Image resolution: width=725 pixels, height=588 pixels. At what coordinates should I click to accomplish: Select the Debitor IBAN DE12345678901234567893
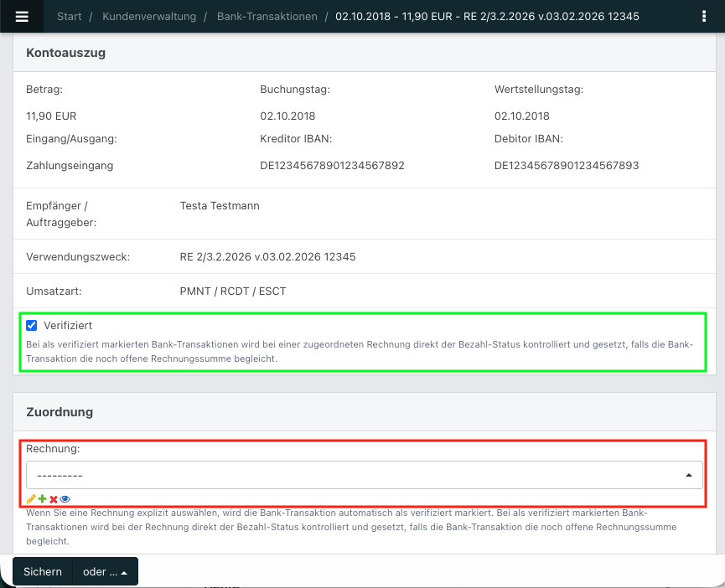pyautogui.click(x=567, y=165)
